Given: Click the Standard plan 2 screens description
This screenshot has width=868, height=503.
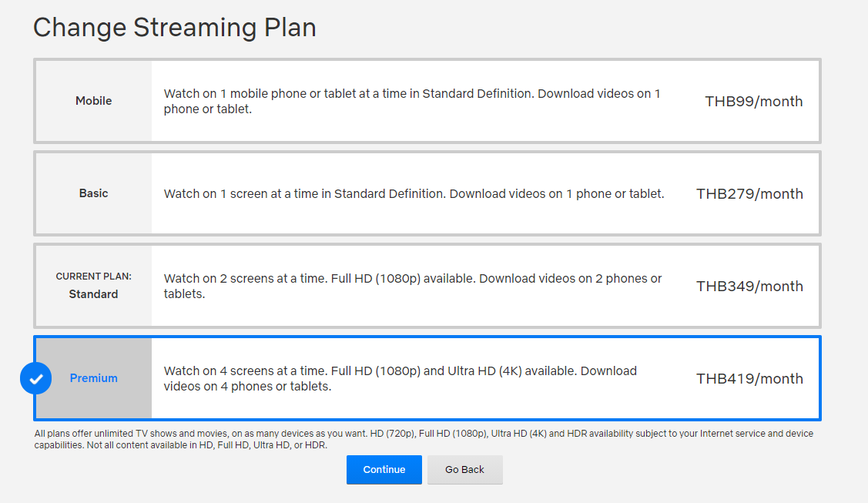Looking at the screenshot, I should tap(412, 286).
